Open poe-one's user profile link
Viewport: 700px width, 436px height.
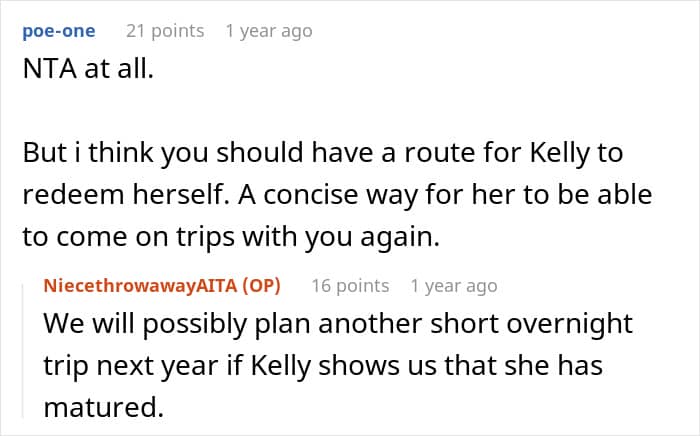click(59, 31)
